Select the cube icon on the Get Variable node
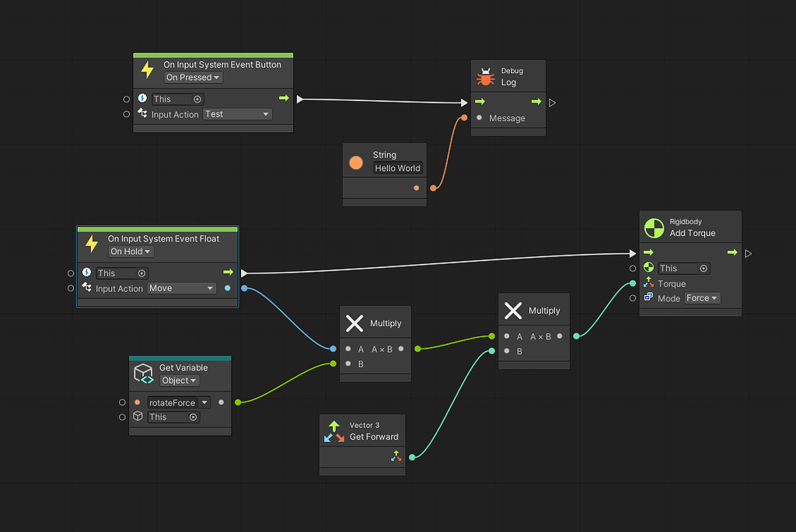Screen dimensions: 796x532 click(143, 373)
